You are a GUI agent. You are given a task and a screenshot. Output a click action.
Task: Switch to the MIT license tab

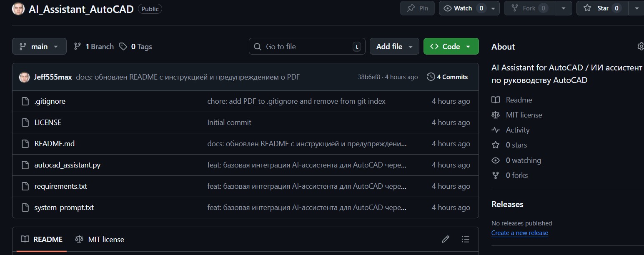[100, 240]
